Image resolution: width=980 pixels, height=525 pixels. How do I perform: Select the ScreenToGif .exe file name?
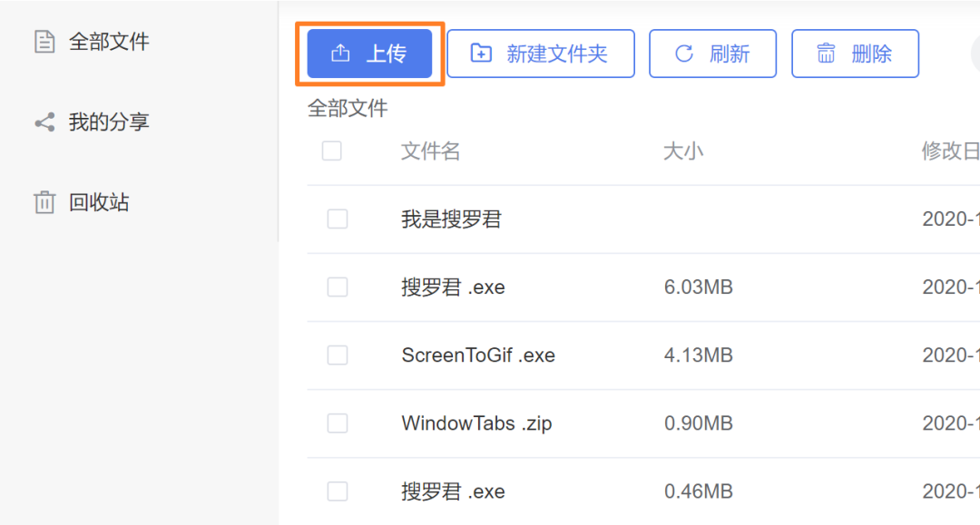(x=478, y=355)
